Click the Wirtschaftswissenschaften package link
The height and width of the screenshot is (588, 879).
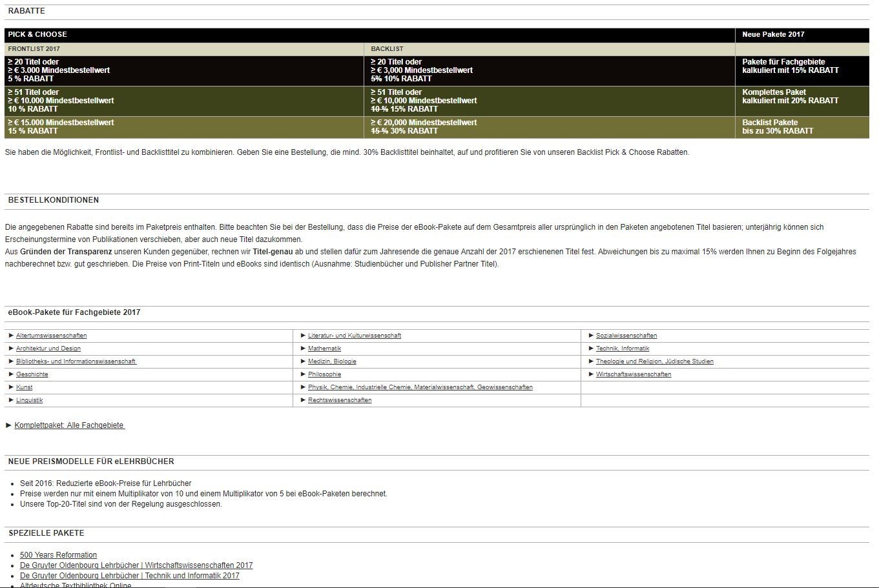tap(633, 374)
